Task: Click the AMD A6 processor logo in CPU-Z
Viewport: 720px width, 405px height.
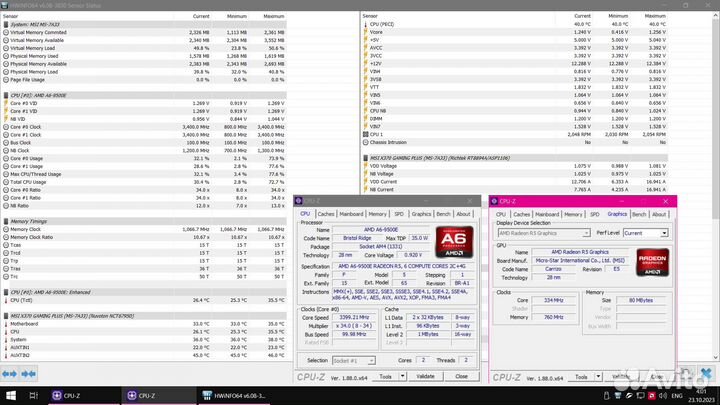Action: click(454, 242)
